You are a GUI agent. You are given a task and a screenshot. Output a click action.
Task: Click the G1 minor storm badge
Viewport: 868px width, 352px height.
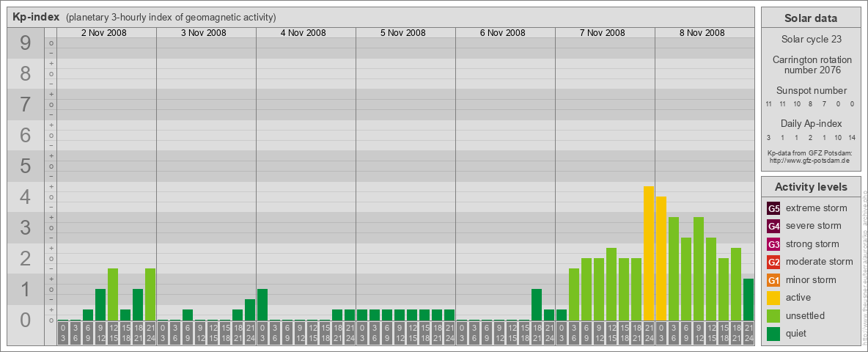tap(773, 279)
